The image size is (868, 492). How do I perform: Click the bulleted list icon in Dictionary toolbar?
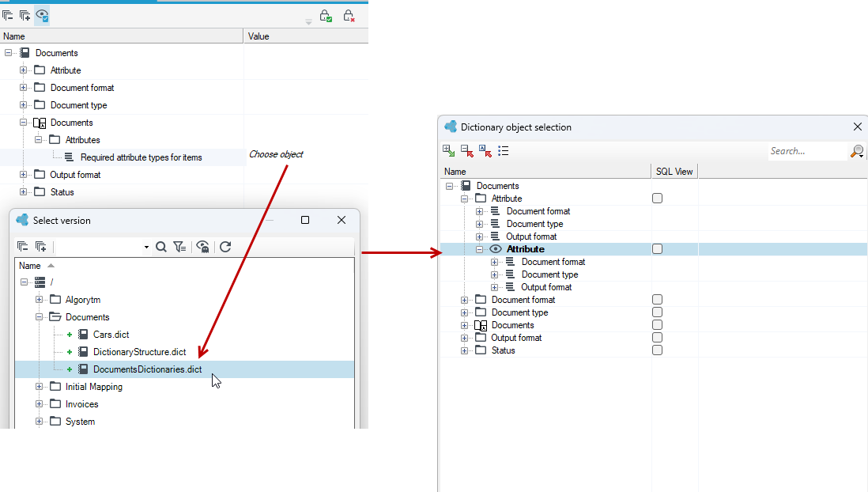[504, 151]
